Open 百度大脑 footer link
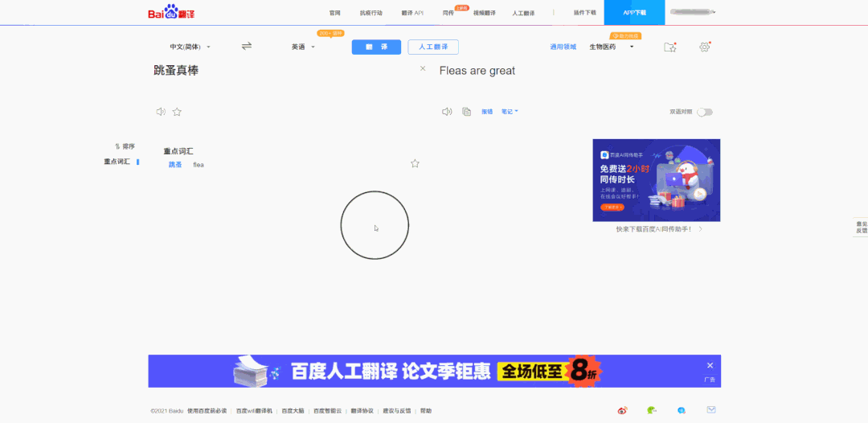Image resolution: width=868 pixels, height=423 pixels. click(x=291, y=411)
